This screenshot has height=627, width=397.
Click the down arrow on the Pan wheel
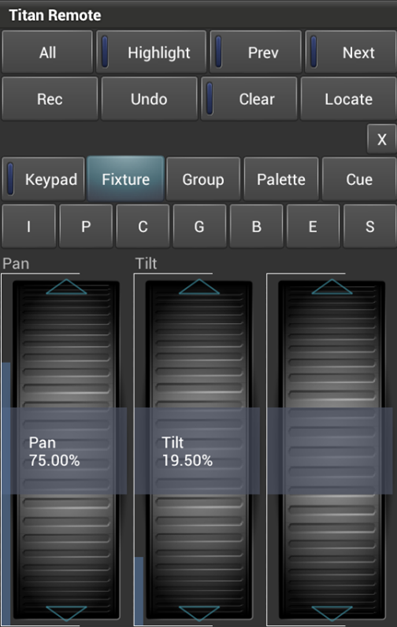click(x=66, y=613)
